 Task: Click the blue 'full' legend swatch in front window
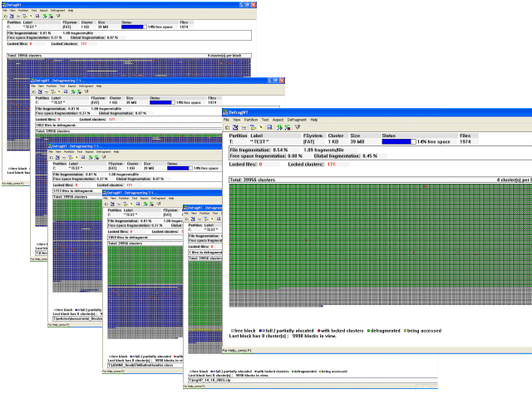260,331
